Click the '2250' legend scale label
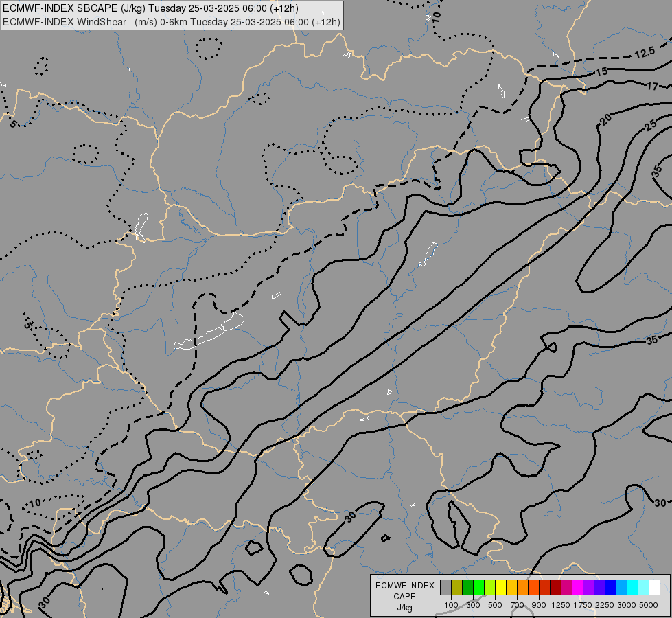The width and height of the screenshot is (672, 618). pos(605,605)
